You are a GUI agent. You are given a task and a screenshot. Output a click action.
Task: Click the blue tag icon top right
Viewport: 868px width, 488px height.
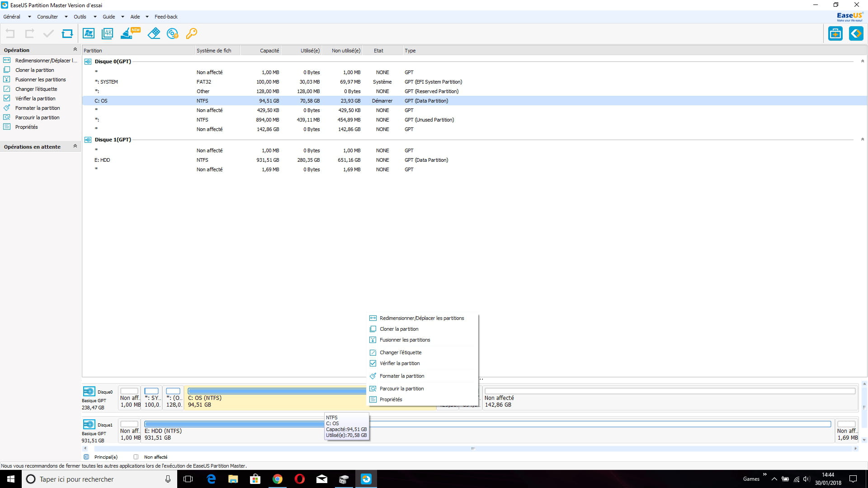pos(856,33)
